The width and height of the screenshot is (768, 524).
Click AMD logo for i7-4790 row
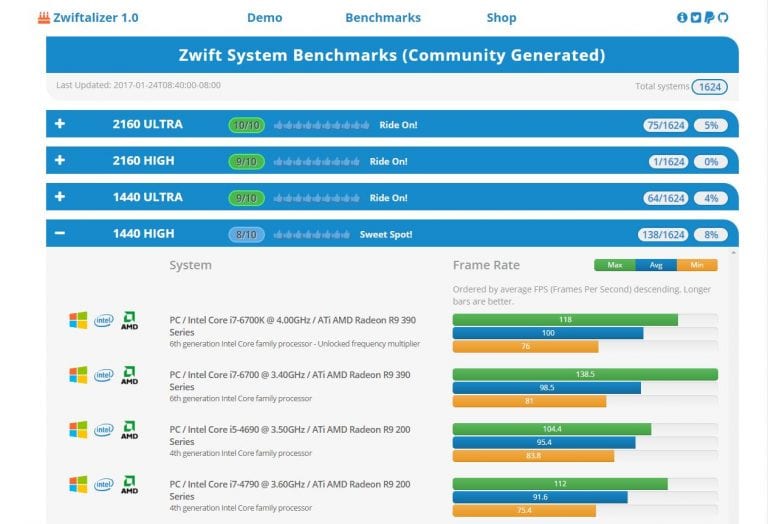129,484
